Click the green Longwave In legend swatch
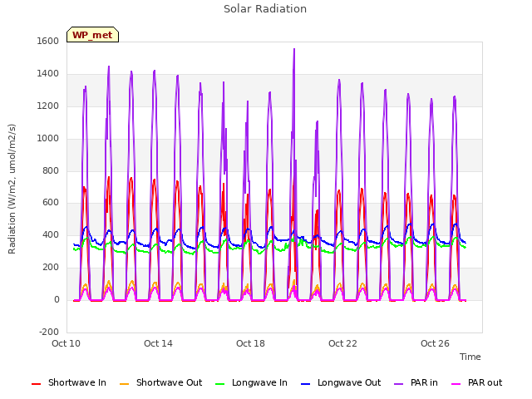The image size is (532, 399). pyautogui.click(x=219, y=384)
